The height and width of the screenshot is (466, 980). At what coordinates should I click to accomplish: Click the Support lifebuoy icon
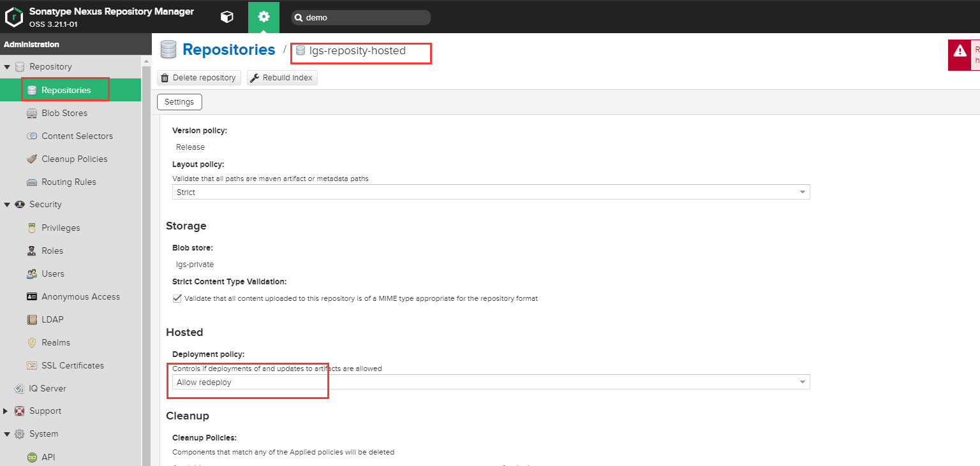click(19, 411)
